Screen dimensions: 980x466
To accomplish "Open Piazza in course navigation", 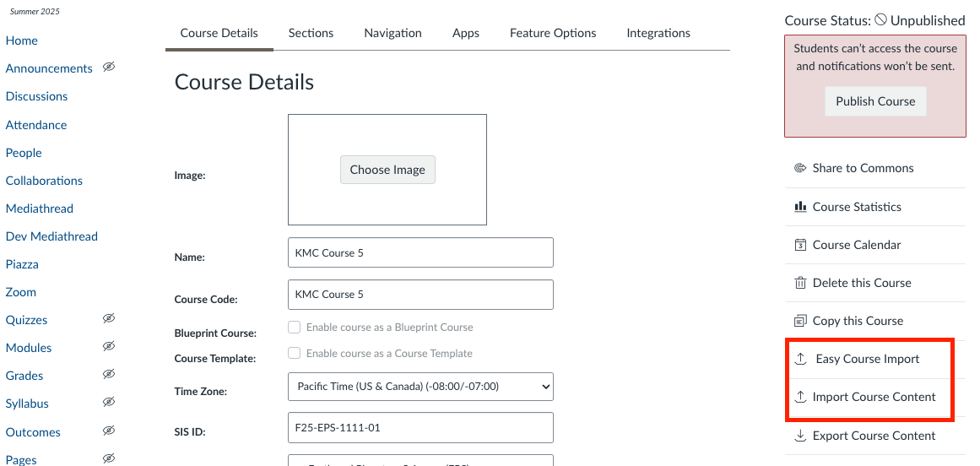I will click(22, 264).
